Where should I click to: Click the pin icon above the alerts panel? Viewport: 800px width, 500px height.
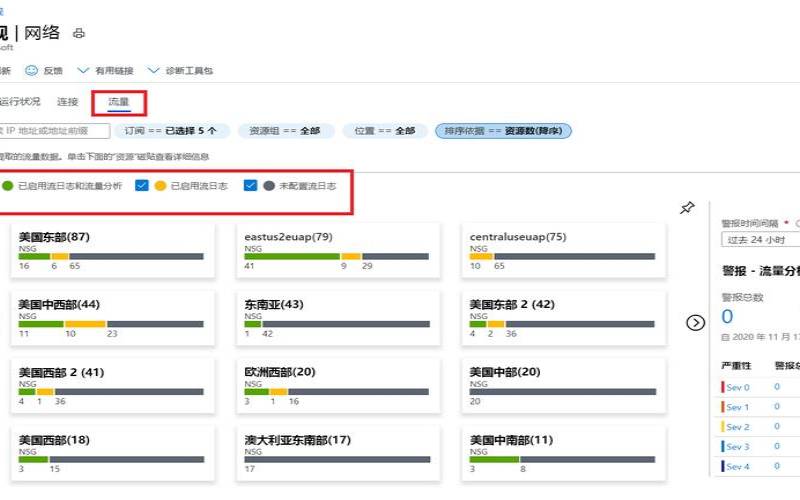[x=687, y=208]
